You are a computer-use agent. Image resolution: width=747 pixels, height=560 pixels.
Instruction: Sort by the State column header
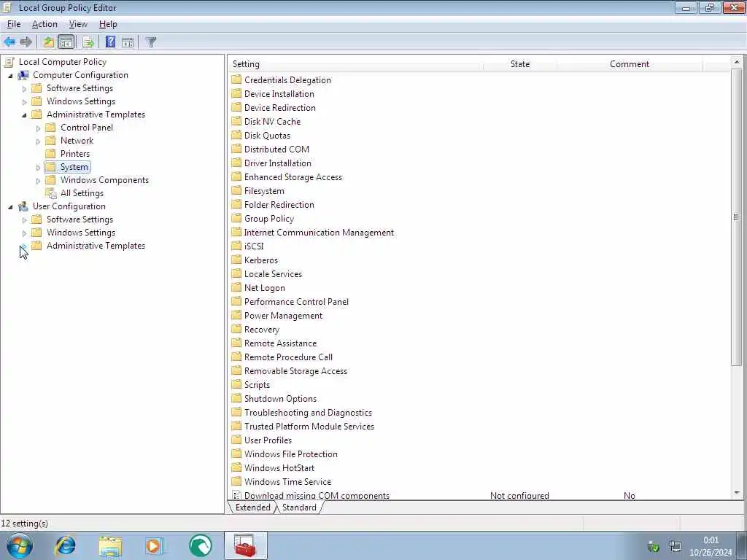pyautogui.click(x=519, y=64)
